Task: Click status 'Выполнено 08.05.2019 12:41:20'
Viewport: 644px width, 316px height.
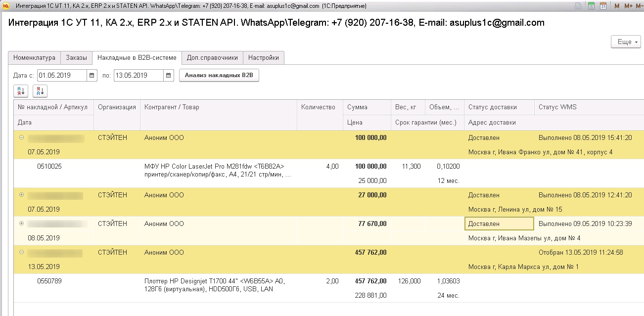Action: point(585,195)
